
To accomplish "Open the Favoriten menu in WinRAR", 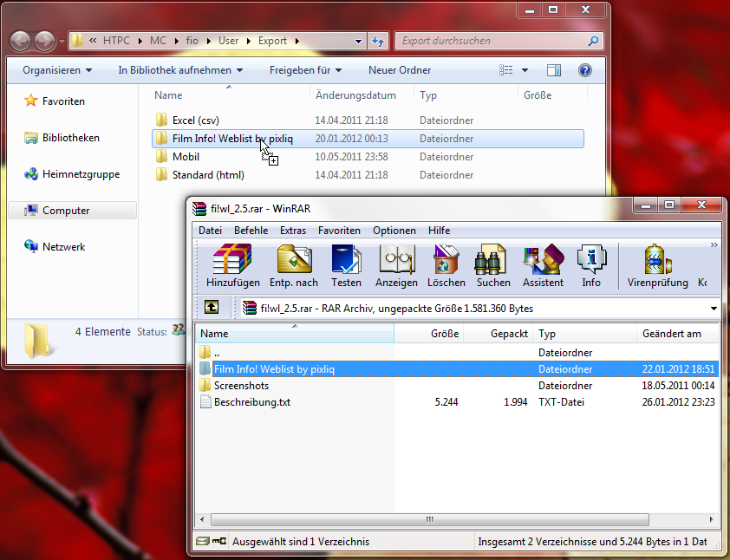I will coord(339,231).
